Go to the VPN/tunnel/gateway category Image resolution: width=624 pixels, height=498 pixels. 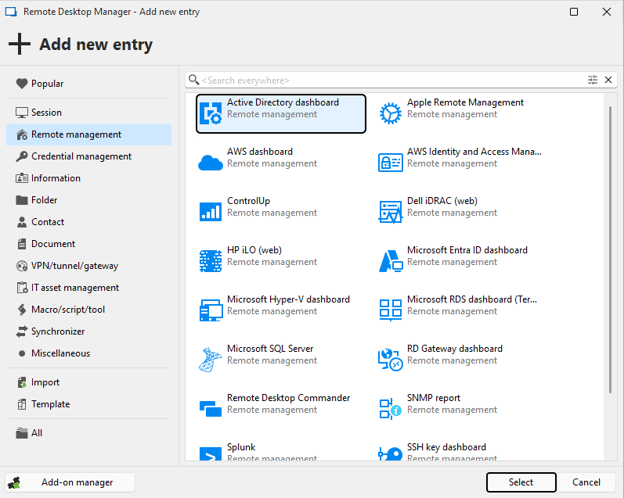pyautogui.click(x=74, y=266)
